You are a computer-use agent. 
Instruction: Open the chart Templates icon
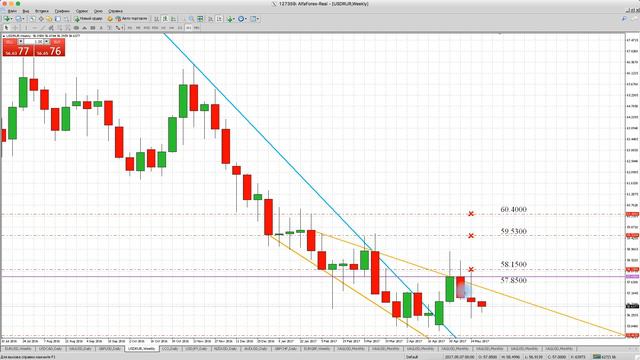click(x=253, y=19)
